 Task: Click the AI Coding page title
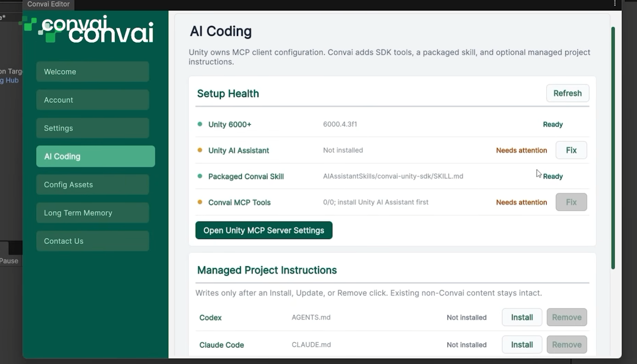point(221,31)
